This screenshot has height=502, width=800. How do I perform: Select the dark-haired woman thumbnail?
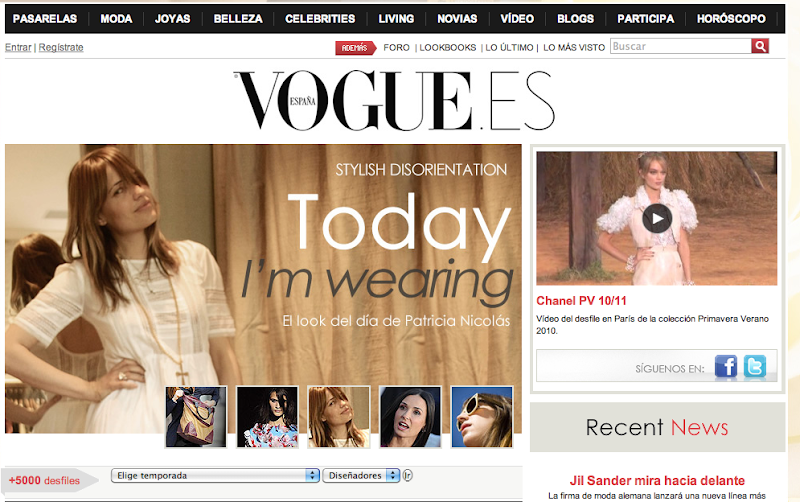click(x=410, y=417)
